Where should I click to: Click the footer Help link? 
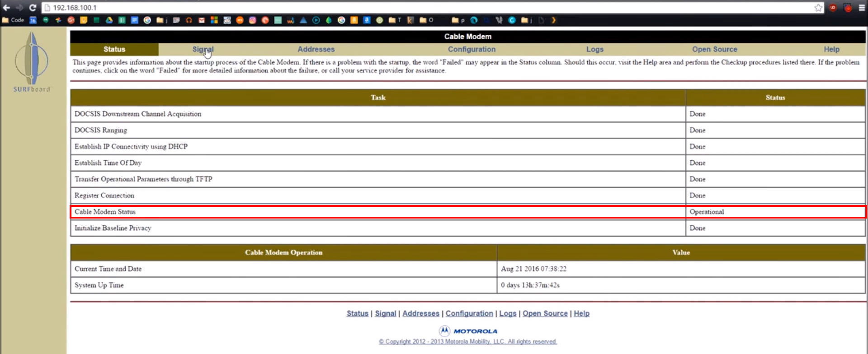tap(582, 313)
